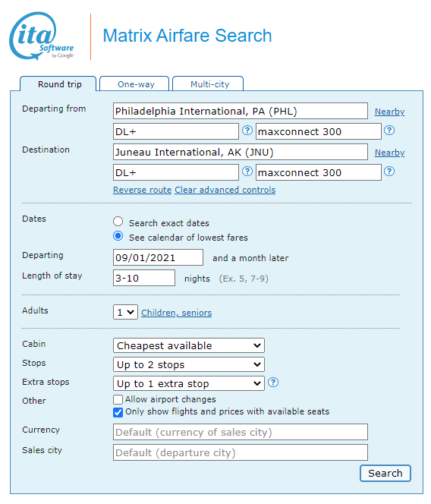Select See calendar of lowest fares option

118,236
